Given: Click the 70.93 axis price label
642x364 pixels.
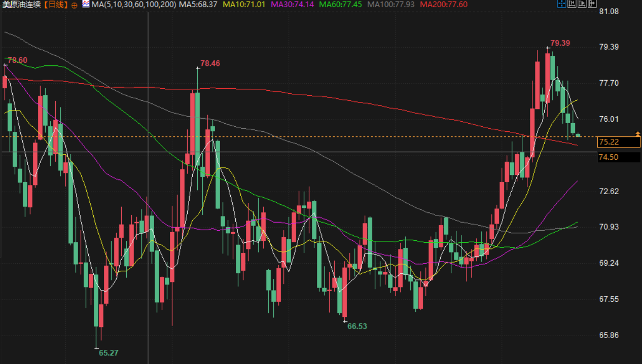Looking at the screenshot, I should 609,227.
